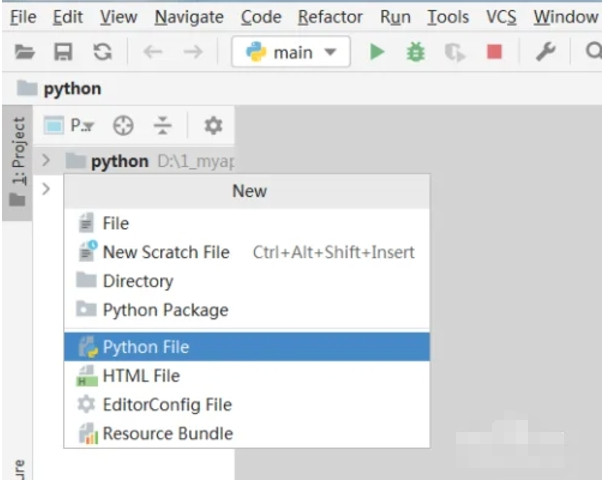Choose Directory in the New menu
Viewport: 610px width, 483px height.
137,281
